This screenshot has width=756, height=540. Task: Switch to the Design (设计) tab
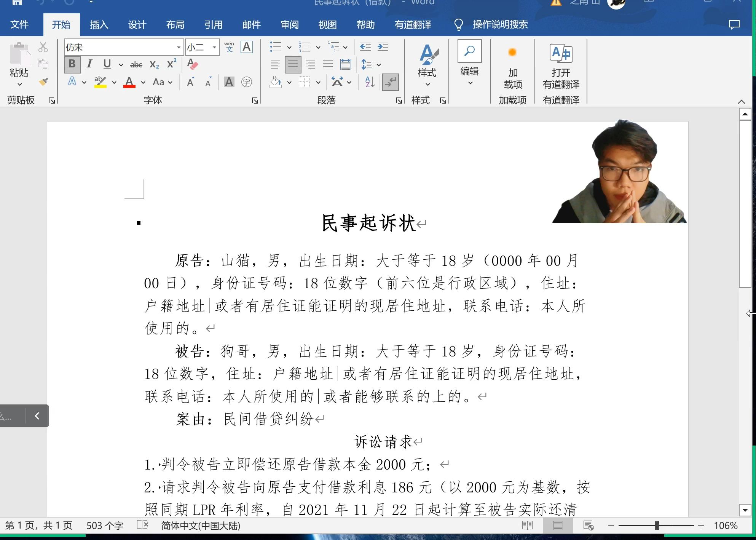tap(137, 25)
